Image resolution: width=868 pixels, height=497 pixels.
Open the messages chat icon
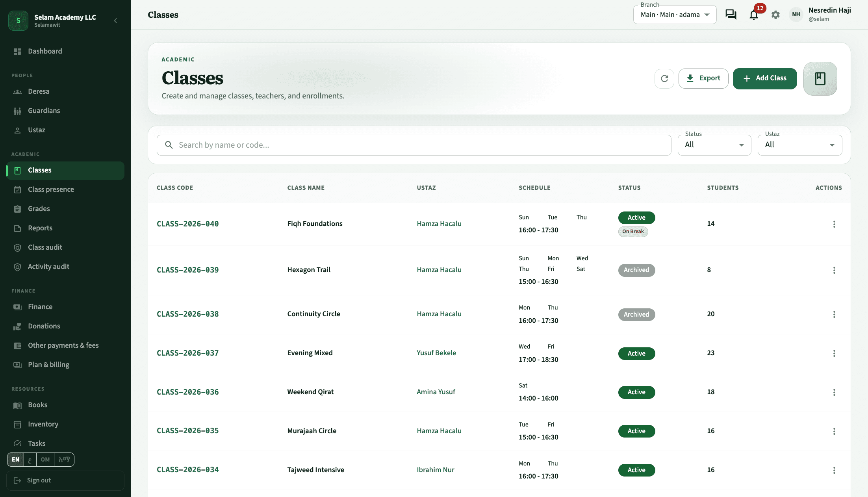pyautogui.click(x=731, y=15)
